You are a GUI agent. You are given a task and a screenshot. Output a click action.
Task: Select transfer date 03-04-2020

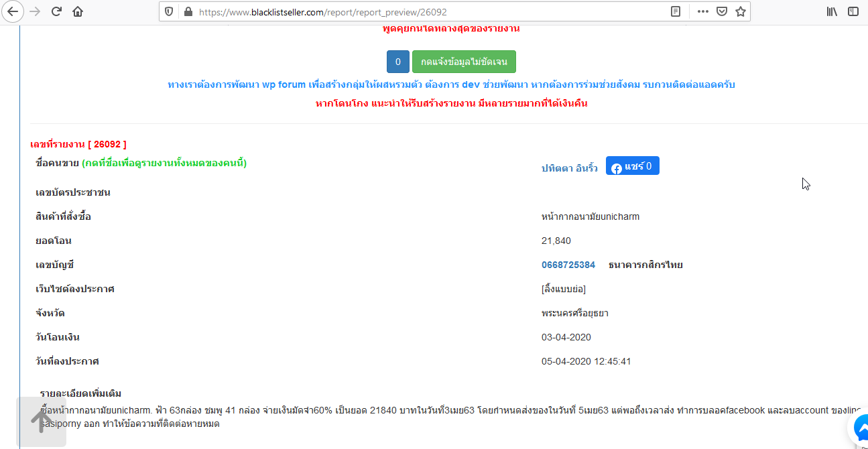pos(566,337)
